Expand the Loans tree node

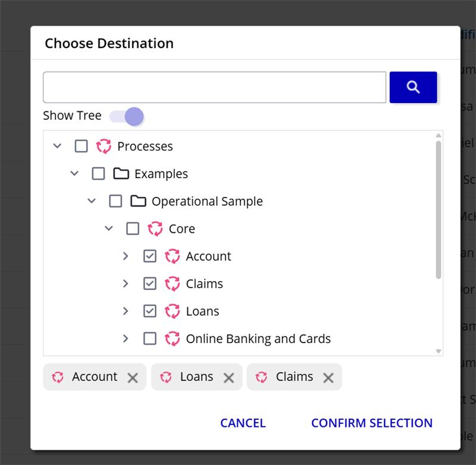coord(126,311)
